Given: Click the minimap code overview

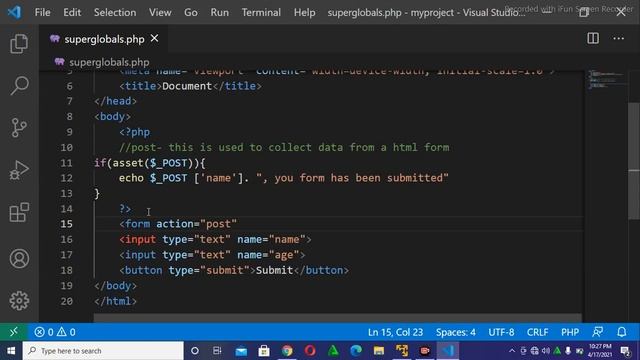Looking at the screenshot, I should click(606, 80).
